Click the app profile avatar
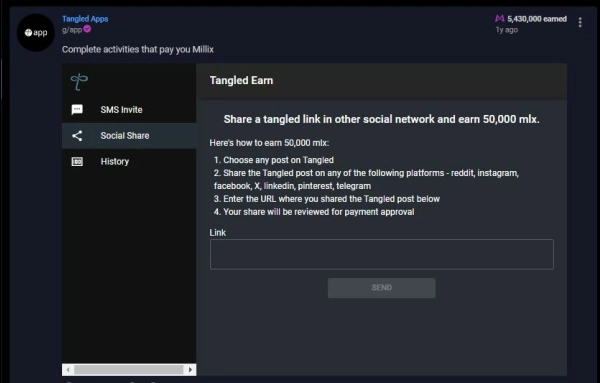Viewport: 600px width, 383px height. (x=36, y=33)
